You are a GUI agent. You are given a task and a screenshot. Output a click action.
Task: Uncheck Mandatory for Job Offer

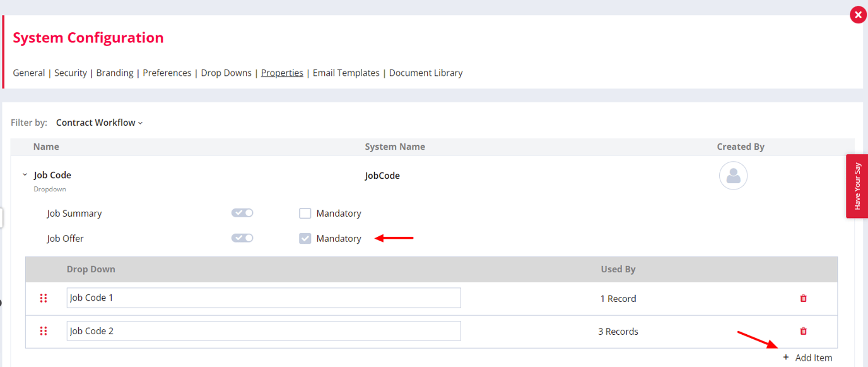click(305, 238)
